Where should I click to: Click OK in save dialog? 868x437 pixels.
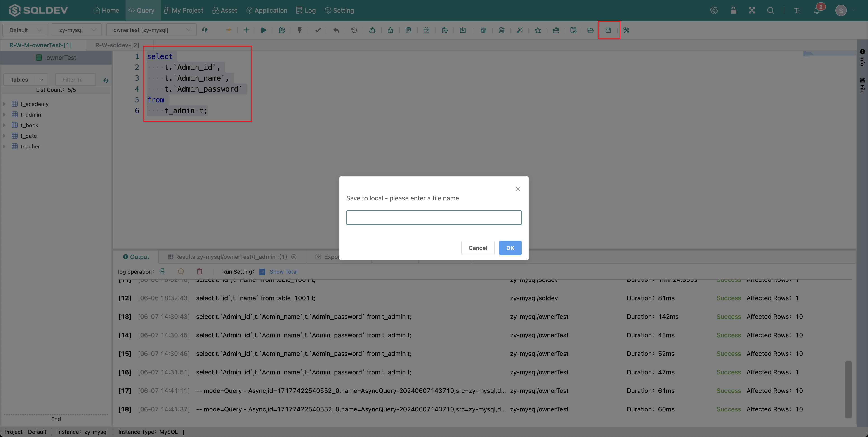[x=510, y=248]
